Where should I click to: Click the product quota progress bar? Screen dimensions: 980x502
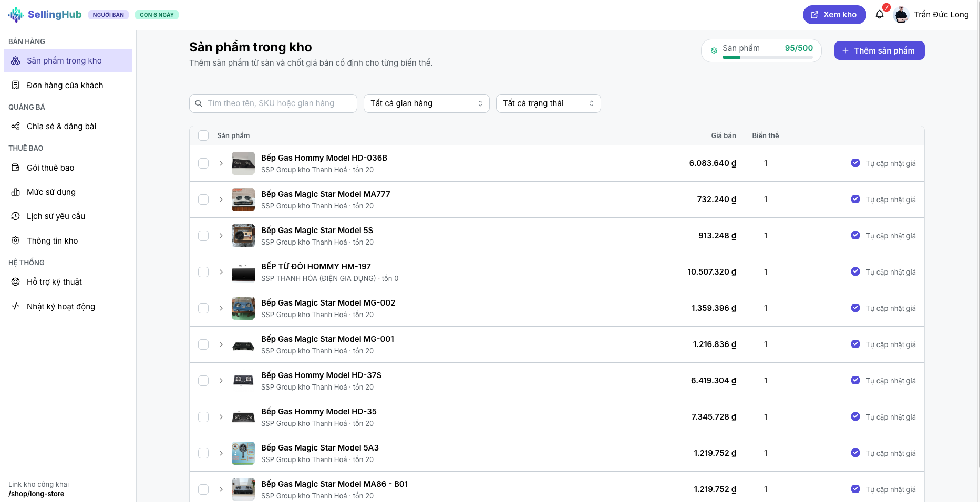click(x=768, y=57)
